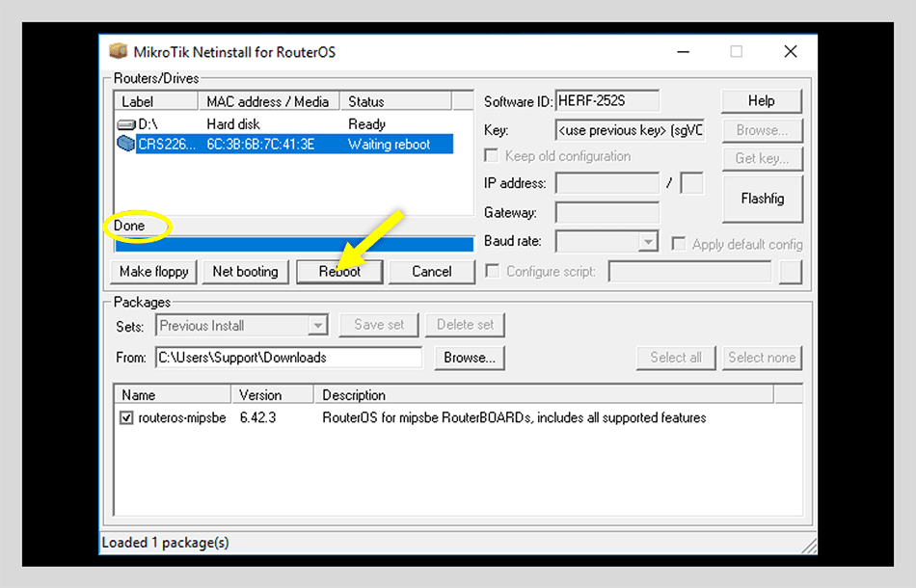The width and height of the screenshot is (916, 588).
Task: Click the Gateway input field
Action: pos(606,212)
